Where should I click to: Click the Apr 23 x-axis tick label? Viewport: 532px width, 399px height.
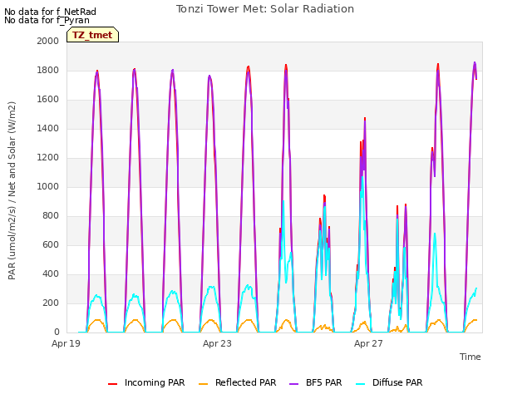(217, 343)
